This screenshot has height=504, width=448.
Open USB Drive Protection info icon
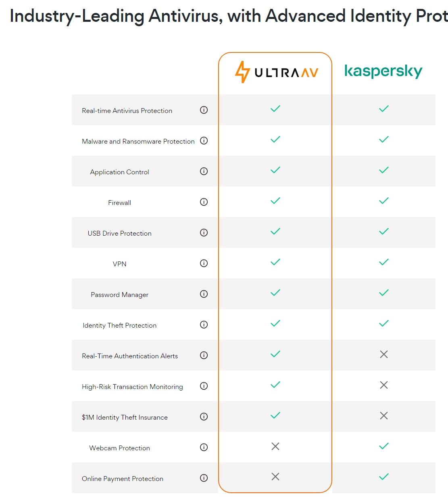(204, 232)
